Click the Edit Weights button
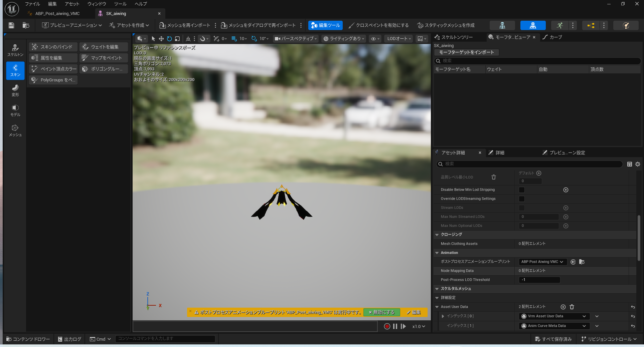Image resolution: width=644 pixels, height=347 pixels. coord(104,47)
